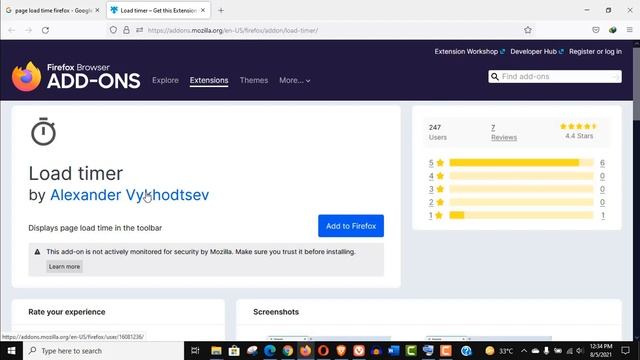Open Camtasia from the taskbar
The image size is (640, 360).
pyautogui.click(x=411, y=351)
